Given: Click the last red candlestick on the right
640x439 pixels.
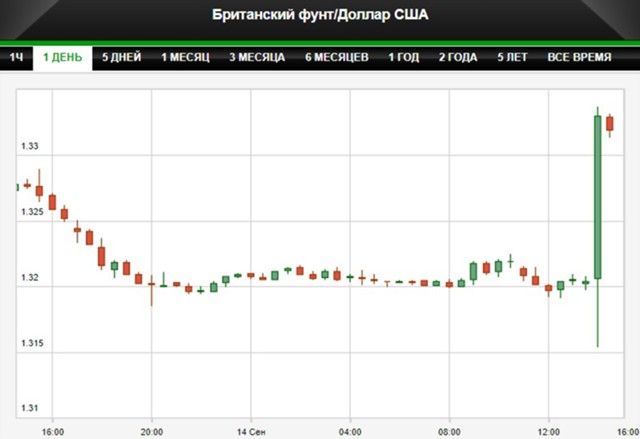Looking at the screenshot, I should [610, 124].
